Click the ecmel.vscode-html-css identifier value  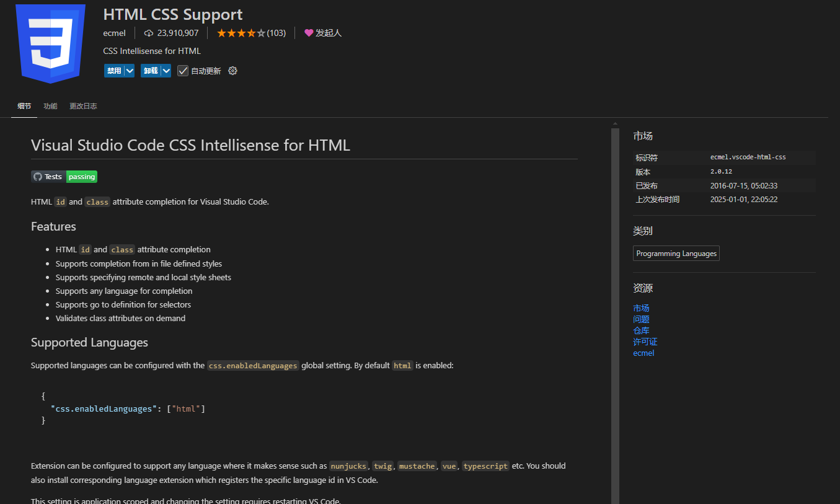coord(748,157)
